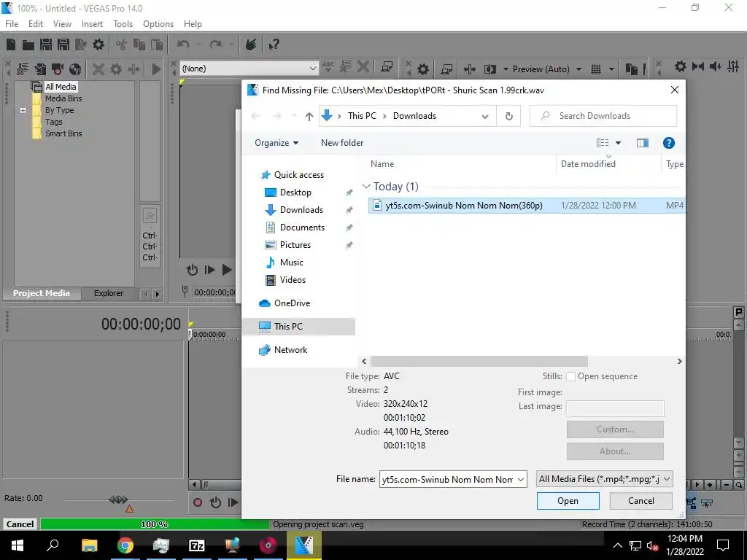
Task: Click the dialog help question mark icon
Action: 669,143
